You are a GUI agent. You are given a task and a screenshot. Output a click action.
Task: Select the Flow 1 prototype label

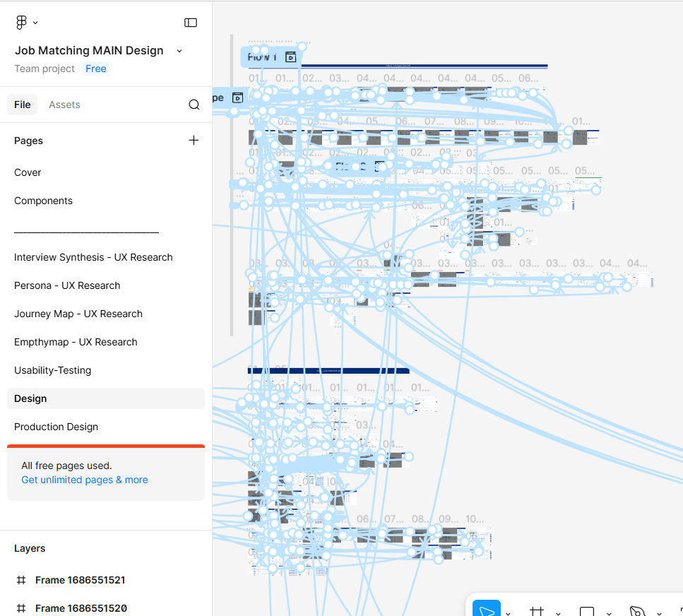[262, 57]
